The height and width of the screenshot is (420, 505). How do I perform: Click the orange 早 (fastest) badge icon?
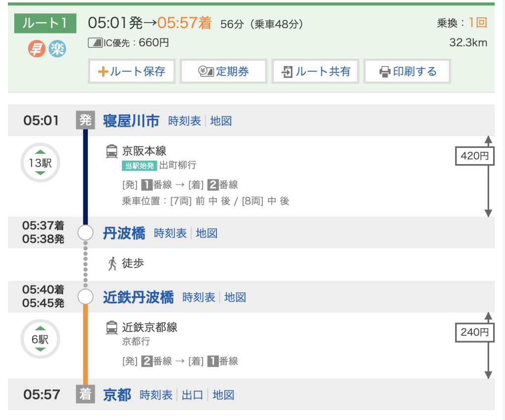[36, 48]
